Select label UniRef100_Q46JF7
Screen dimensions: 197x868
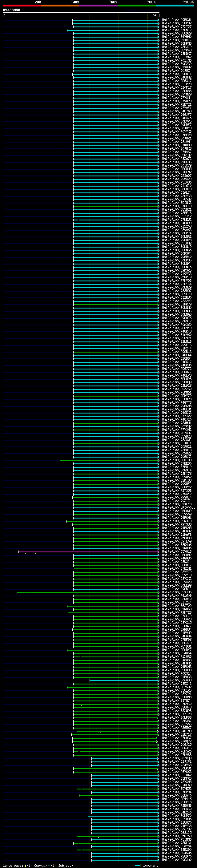point(177,115)
